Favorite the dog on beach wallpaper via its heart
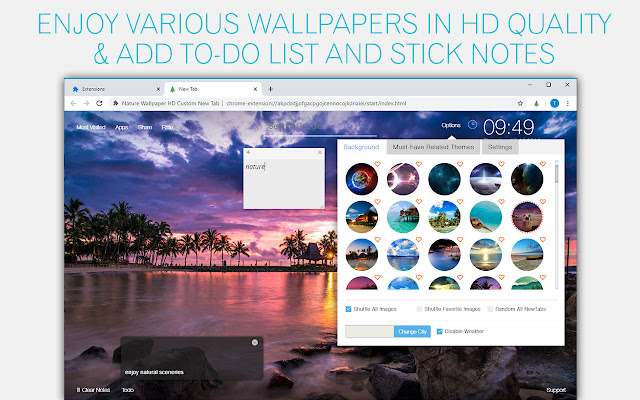Viewport: 640px width, 400px height. 543,202
